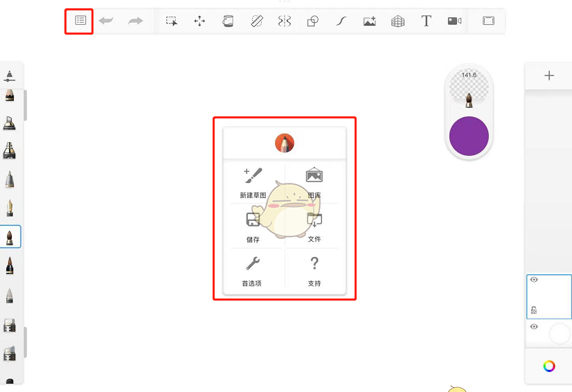Start time-lapse recording with camera icon
572x392 pixels.
pos(454,21)
